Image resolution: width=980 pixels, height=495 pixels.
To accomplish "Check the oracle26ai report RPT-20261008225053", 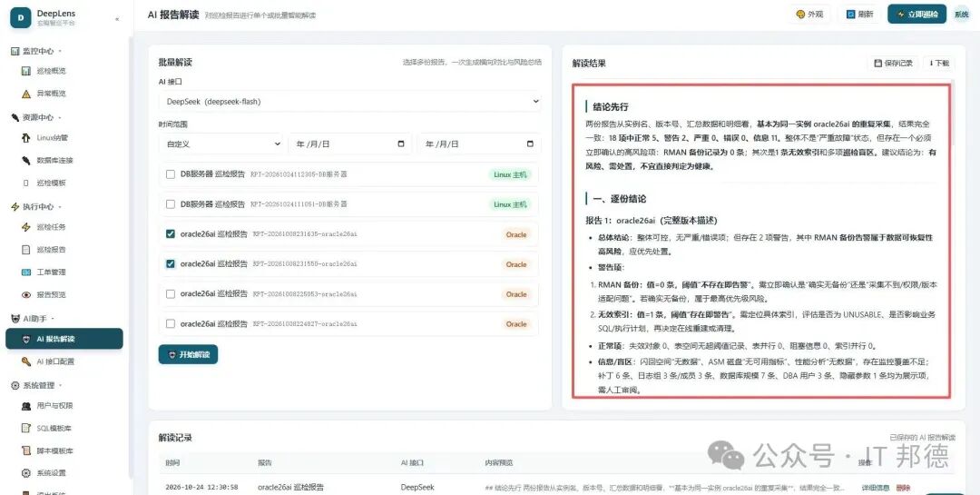I will click(170, 293).
